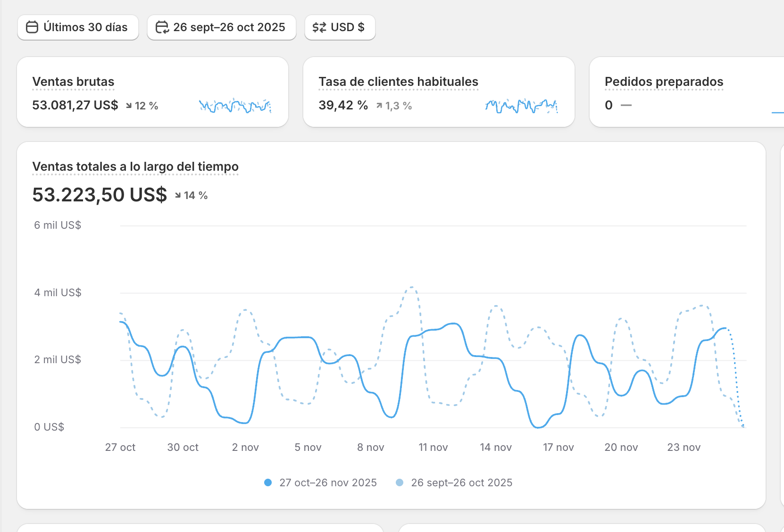
Task: Click the 5 nov x-axis label
Action: tap(308, 447)
